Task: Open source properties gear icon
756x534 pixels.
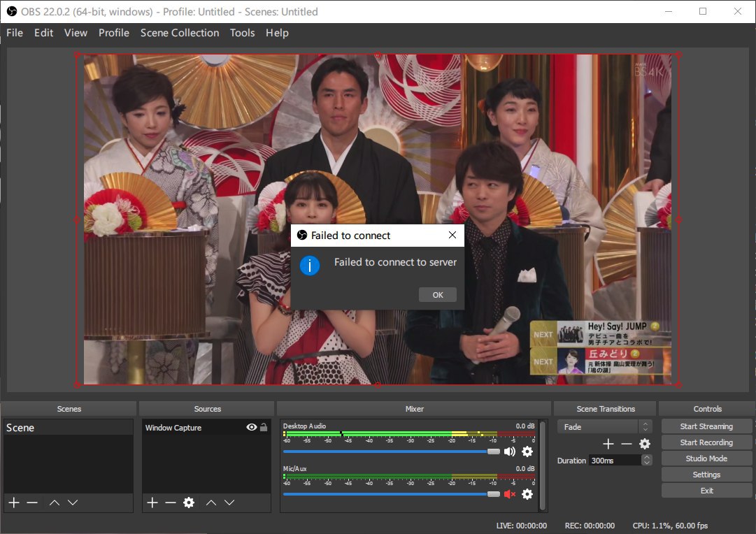Action: coord(188,503)
